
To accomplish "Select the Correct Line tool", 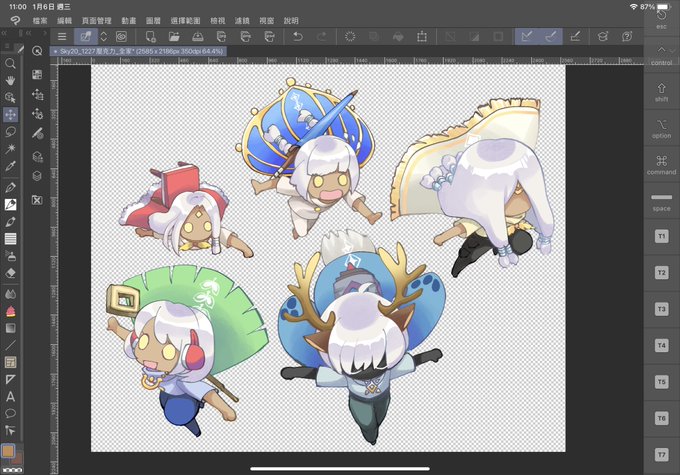I will coord(10,430).
